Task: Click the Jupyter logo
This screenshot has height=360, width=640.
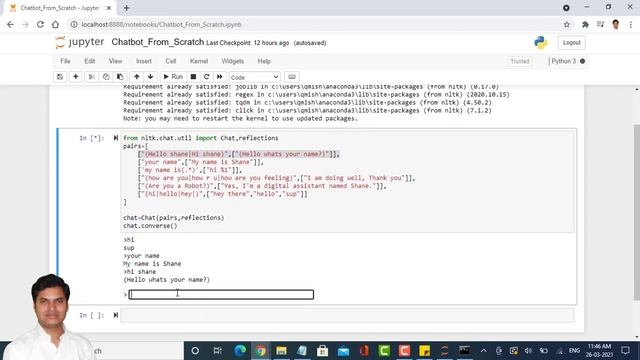Action: 80,42
